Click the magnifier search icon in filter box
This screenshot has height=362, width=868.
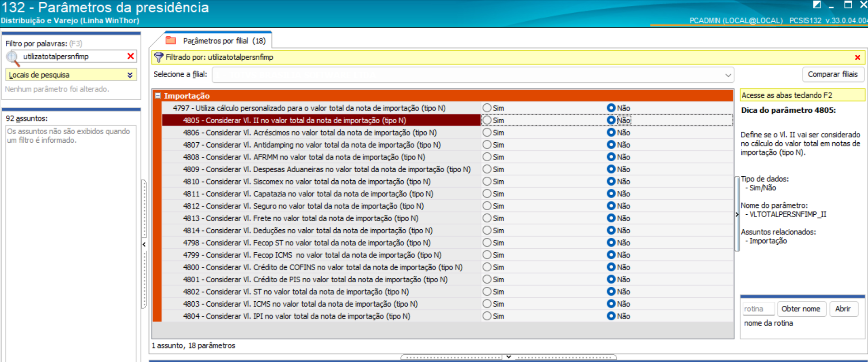coord(13,58)
